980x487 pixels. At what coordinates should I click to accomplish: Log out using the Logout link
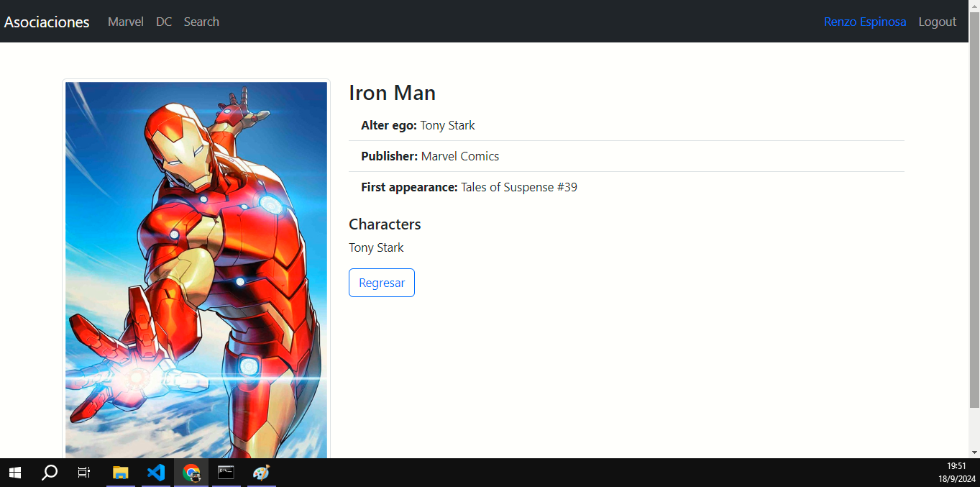click(938, 22)
